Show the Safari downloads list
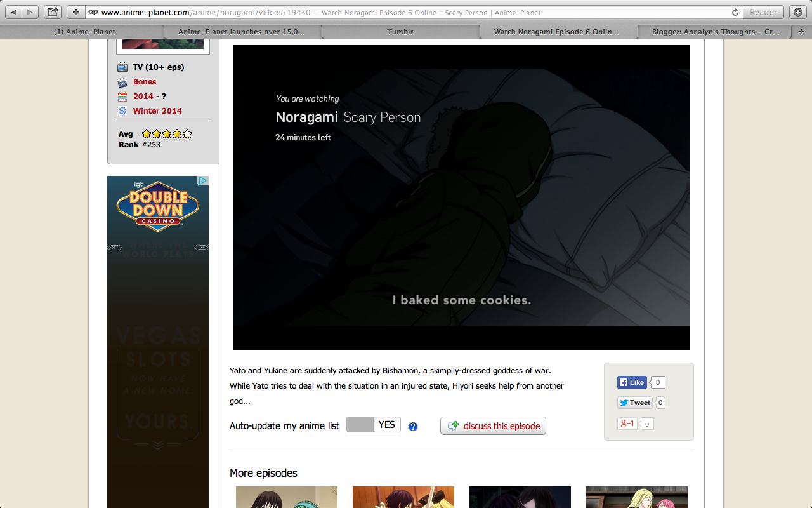 (797, 12)
